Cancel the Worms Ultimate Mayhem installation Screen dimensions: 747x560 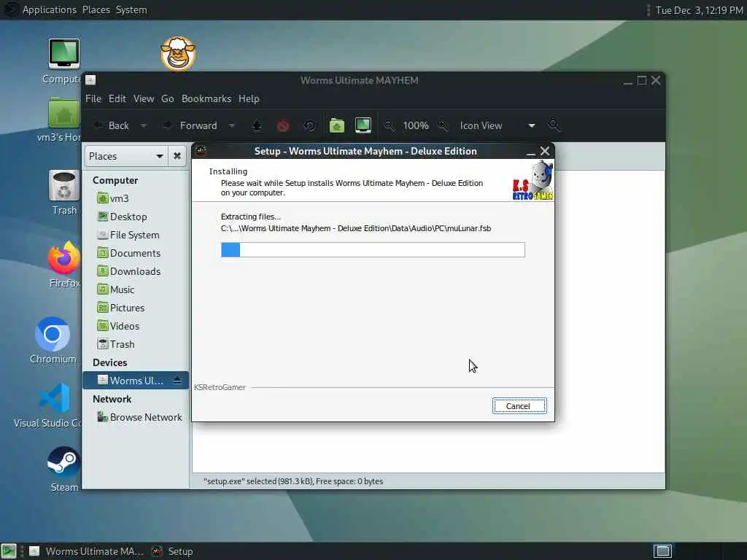click(519, 406)
